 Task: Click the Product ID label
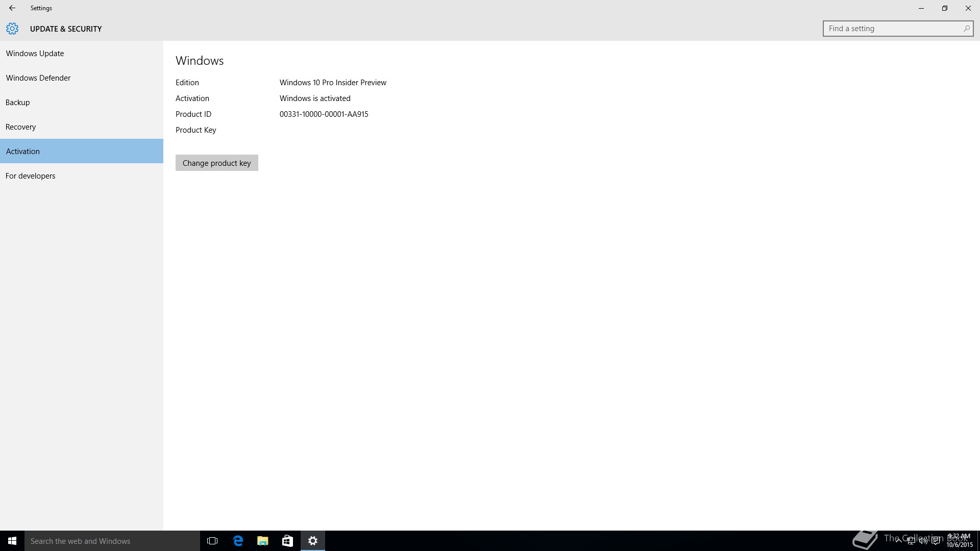(193, 114)
